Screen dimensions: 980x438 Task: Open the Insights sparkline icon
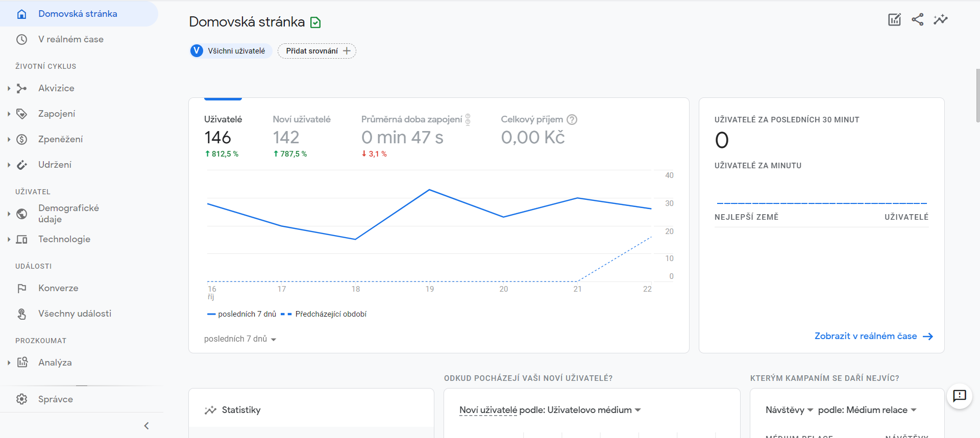(940, 19)
